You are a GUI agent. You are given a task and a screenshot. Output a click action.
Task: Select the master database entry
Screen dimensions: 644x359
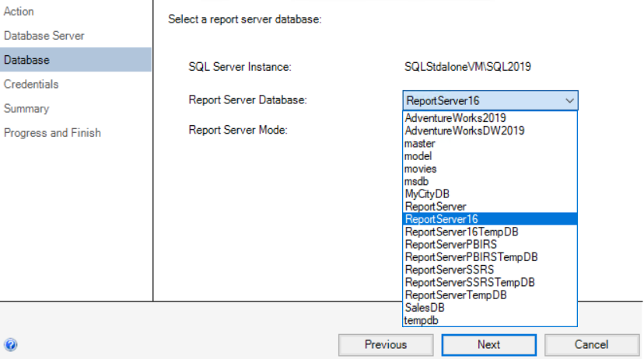pyautogui.click(x=490, y=144)
